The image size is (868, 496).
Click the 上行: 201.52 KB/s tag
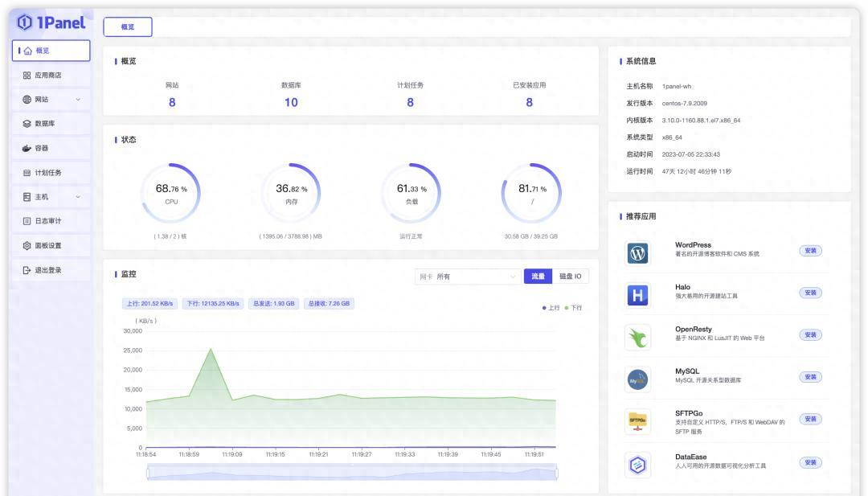point(149,304)
